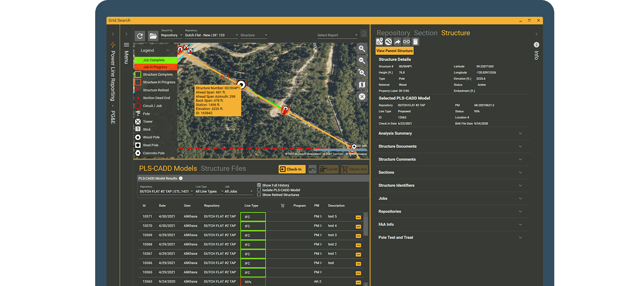Open the ellipsis menu for row 10366

point(358,264)
